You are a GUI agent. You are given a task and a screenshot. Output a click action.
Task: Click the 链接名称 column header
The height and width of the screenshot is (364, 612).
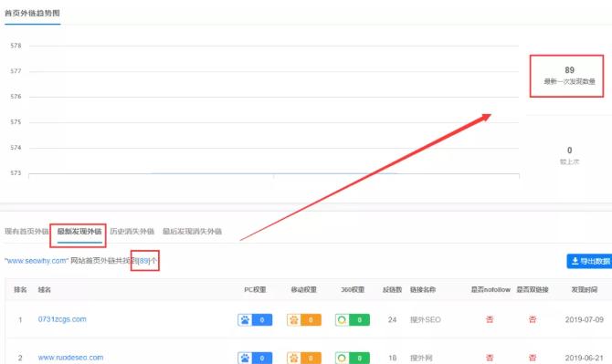[423, 289]
